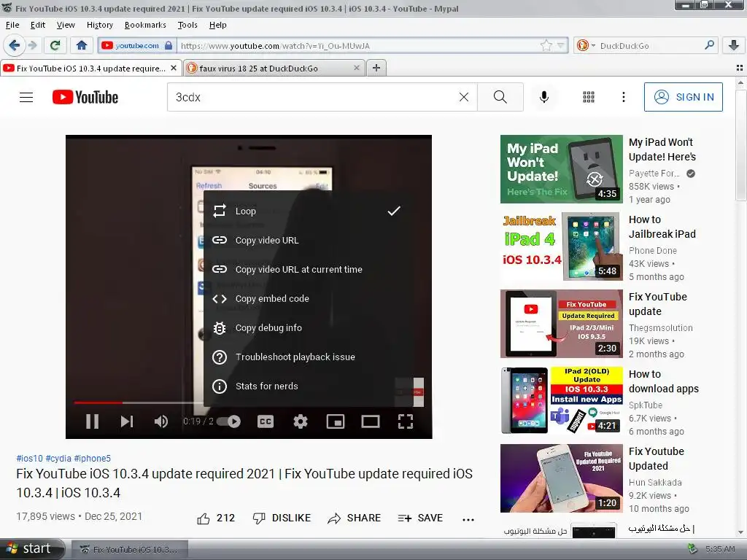Go to the browser Home page
The height and width of the screenshot is (560, 747).
82,45
